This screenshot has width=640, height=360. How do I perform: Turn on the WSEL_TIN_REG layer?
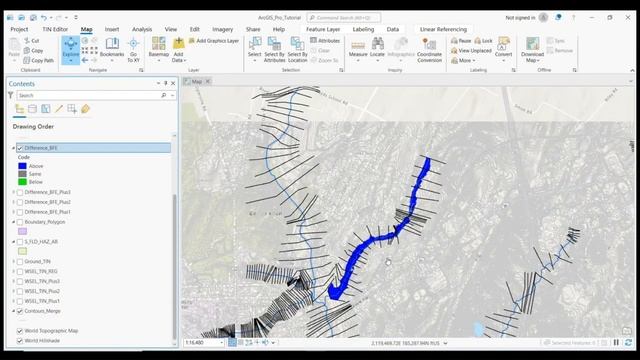coord(20,271)
